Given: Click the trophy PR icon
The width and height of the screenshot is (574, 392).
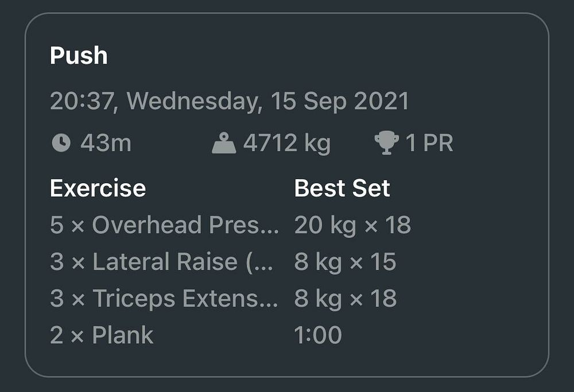Looking at the screenshot, I should (386, 143).
